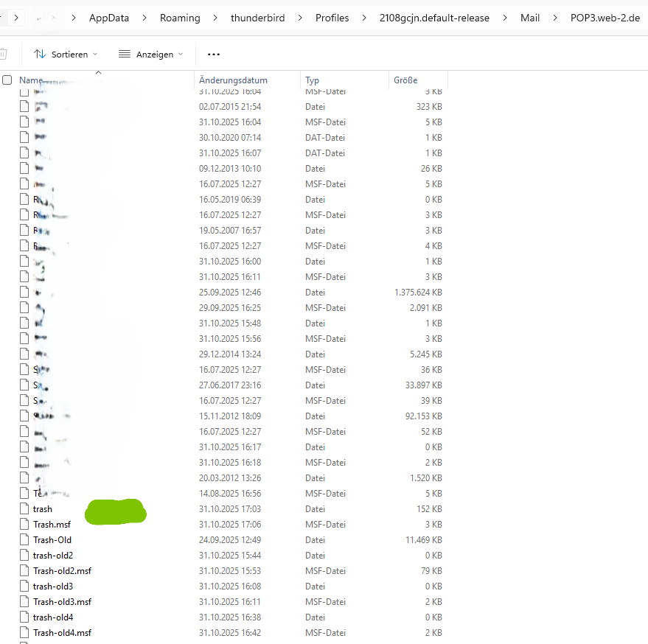Click the trash-old2 file icon
648x644 pixels.
click(x=24, y=556)
